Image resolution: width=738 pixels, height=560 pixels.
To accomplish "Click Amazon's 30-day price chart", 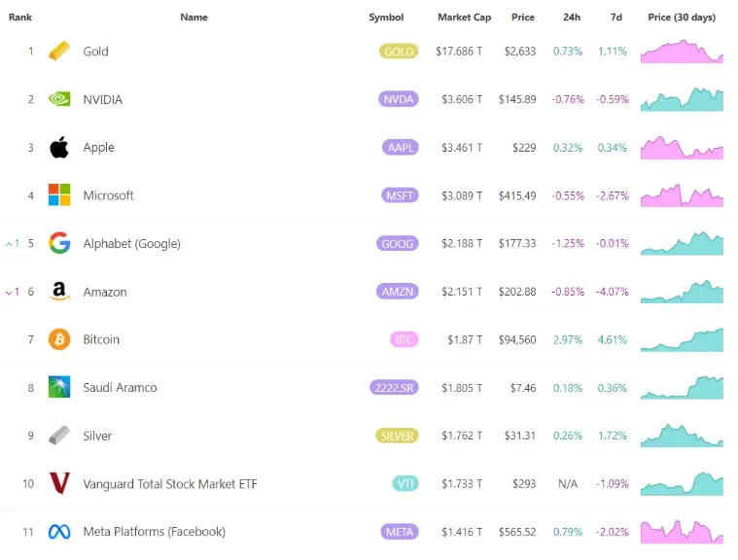I will tap(682, 292).
